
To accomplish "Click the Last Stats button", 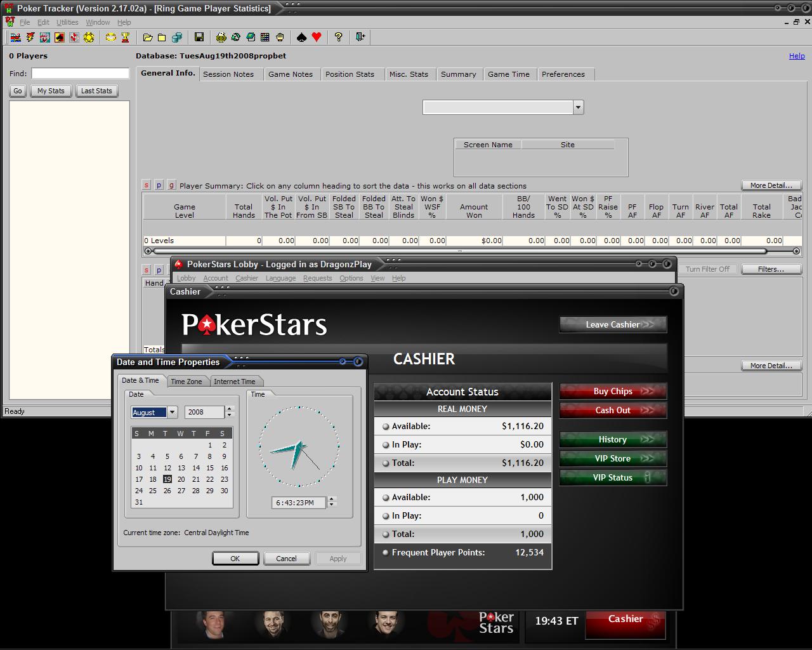I will [x=96, y=91].
